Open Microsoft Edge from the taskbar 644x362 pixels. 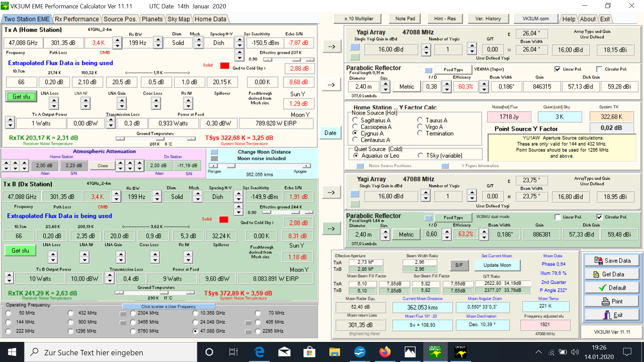pyautogui.click(x=259, y=352)
